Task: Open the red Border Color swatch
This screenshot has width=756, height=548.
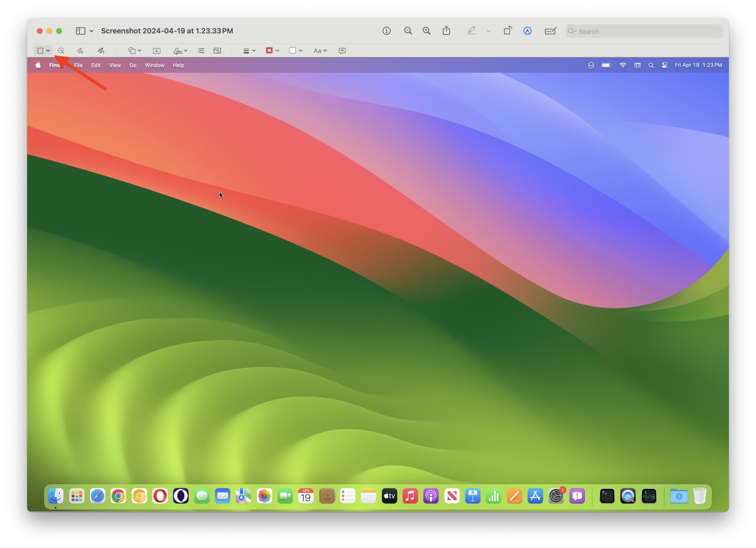Action: pyautogui.click(x=269, y=50)
